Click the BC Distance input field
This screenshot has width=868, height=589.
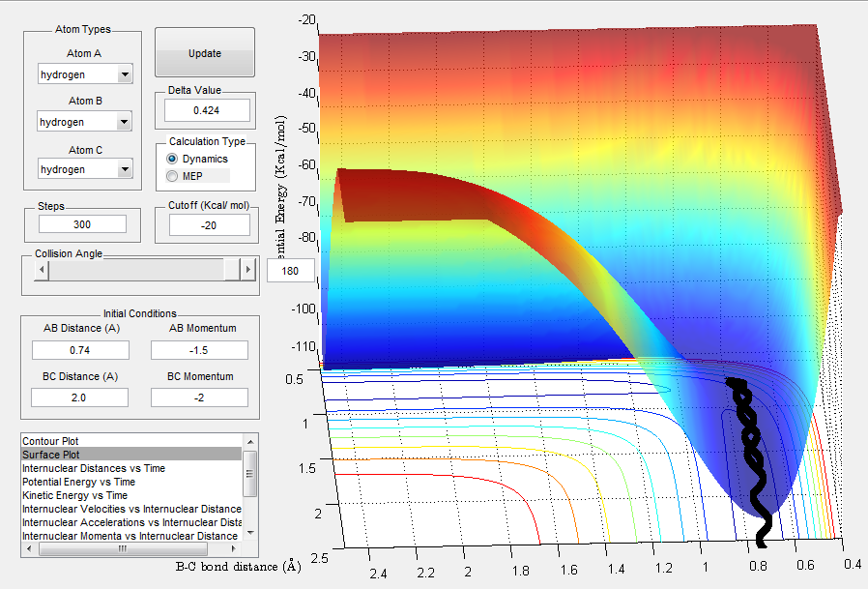coord(79,398)
